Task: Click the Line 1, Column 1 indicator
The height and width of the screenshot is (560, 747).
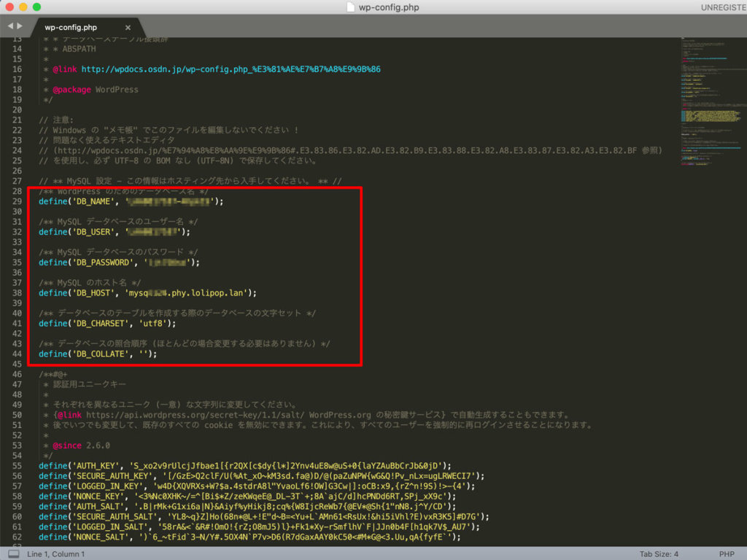Action: (55, 554)
